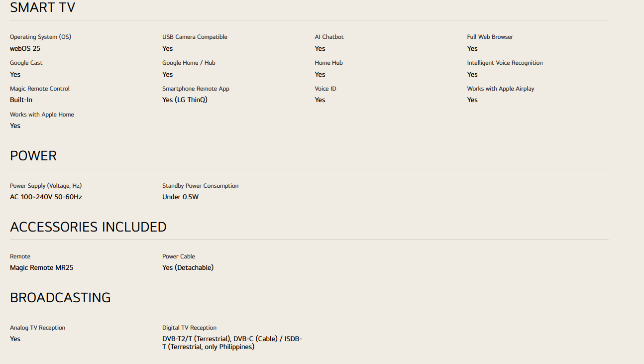Screen dimensions: 644x364
Task: Click the Works with Apple Airplay label
Action: 500,89
